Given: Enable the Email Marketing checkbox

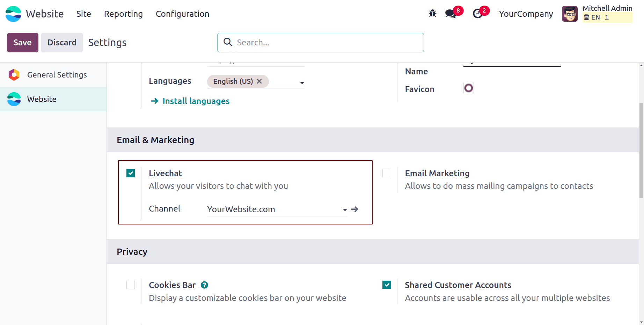Looking at the screenshot, I should coord(387,173).
